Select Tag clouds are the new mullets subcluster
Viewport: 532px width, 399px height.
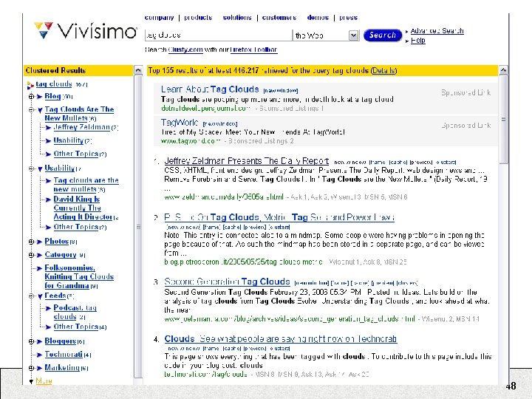pos(86,185)
